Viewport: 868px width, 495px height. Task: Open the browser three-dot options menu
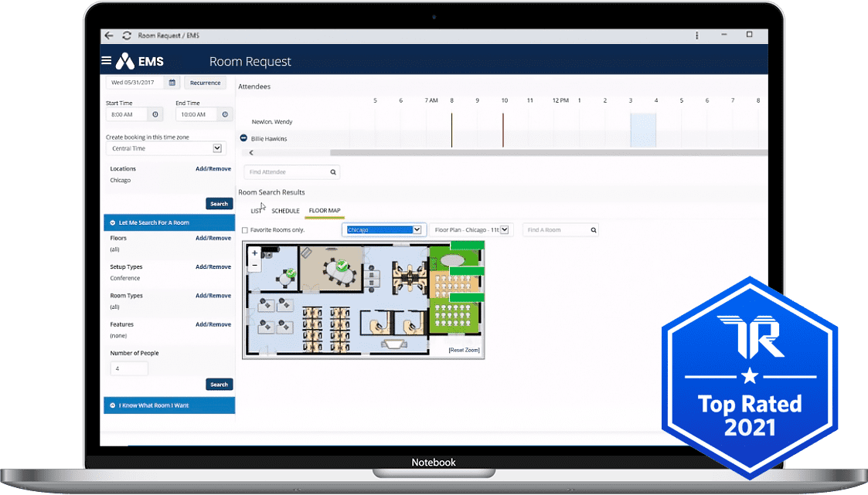[x=697, y=36]
